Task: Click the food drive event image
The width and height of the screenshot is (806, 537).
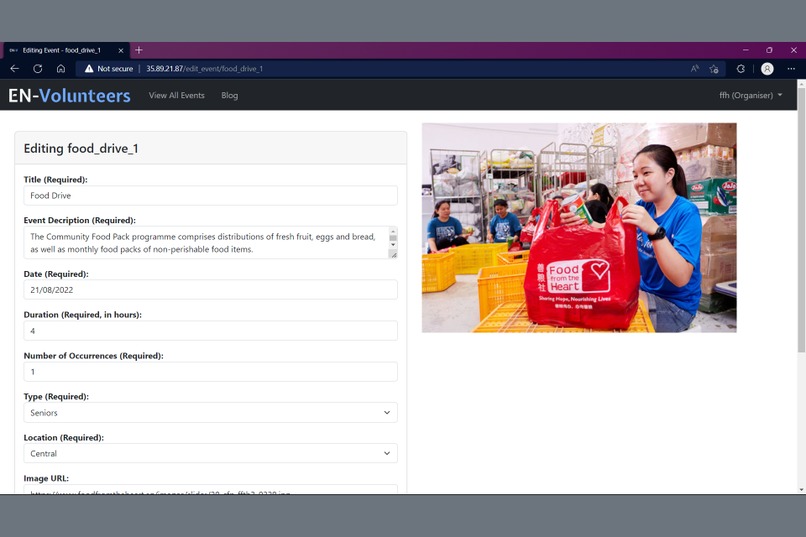Action: point(579,228)
